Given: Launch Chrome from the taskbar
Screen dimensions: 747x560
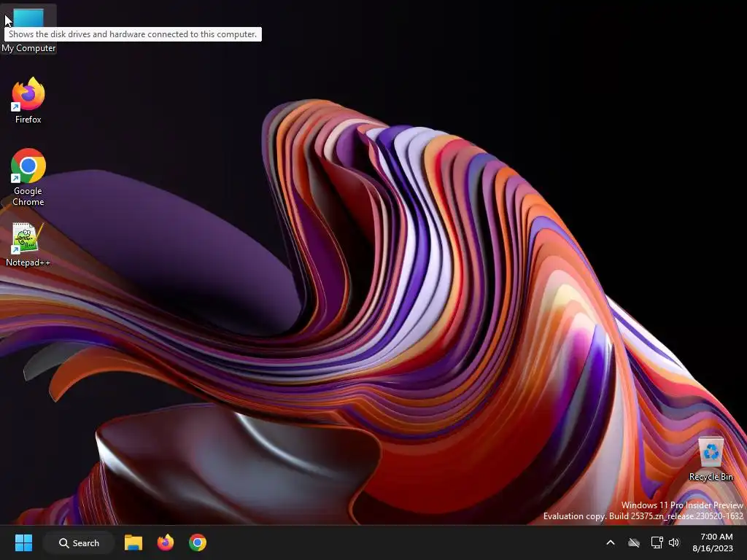Looking at the screenshot, I should [x=197, y=542].
